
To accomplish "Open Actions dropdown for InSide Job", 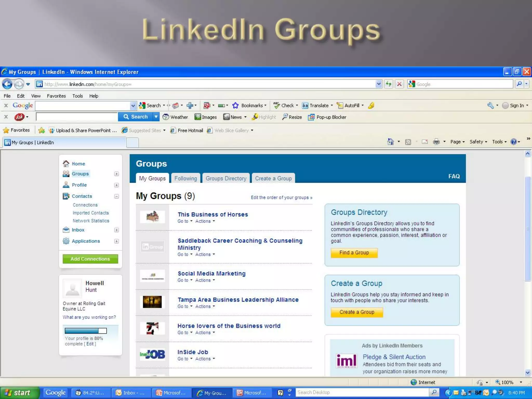I will [205, 359].
